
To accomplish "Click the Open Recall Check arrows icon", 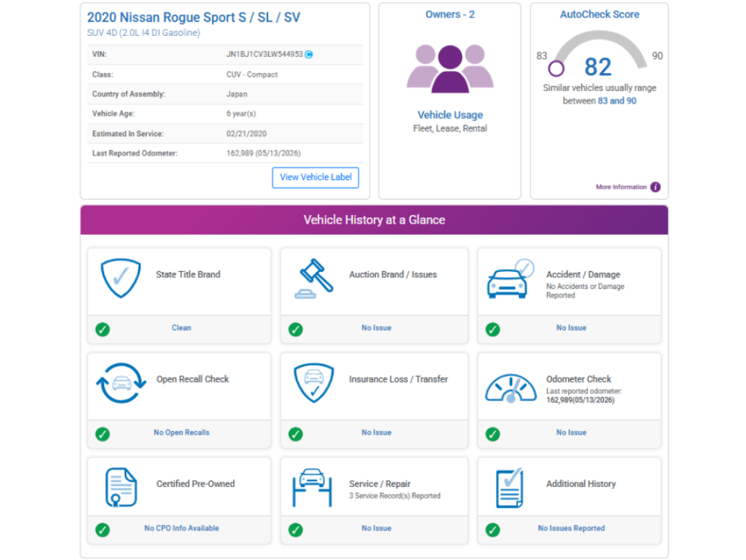I will tap(121, 383).
